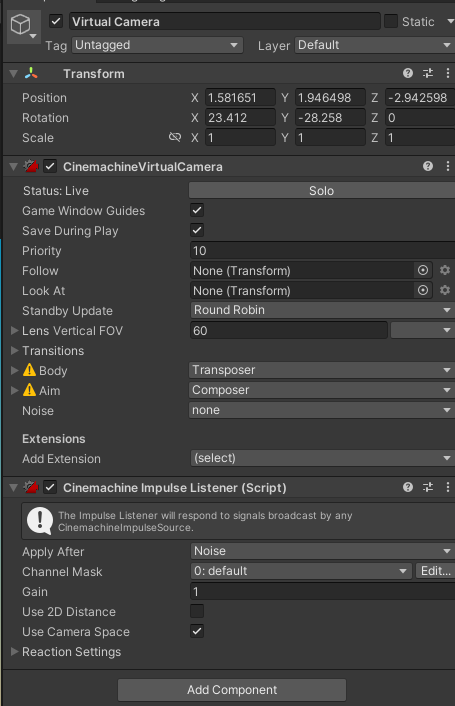
Task: Click the Transform component icon
Action: pos(31,73)
